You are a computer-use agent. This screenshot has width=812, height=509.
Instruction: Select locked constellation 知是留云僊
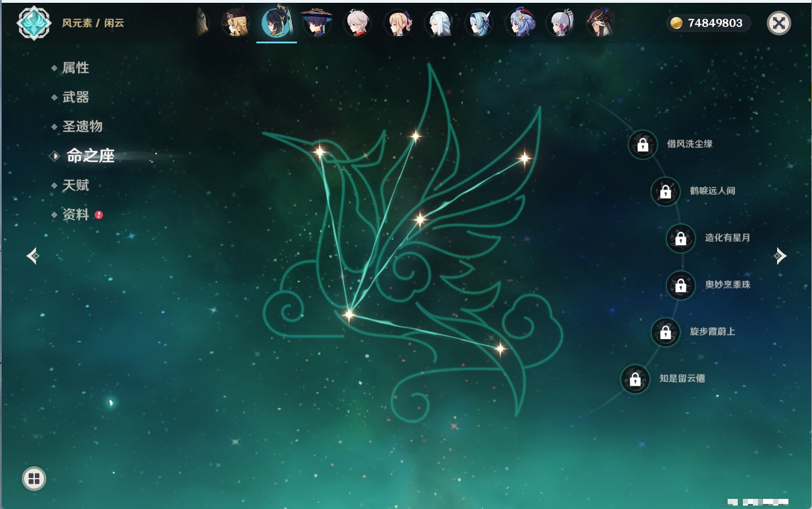pos(635,379)
